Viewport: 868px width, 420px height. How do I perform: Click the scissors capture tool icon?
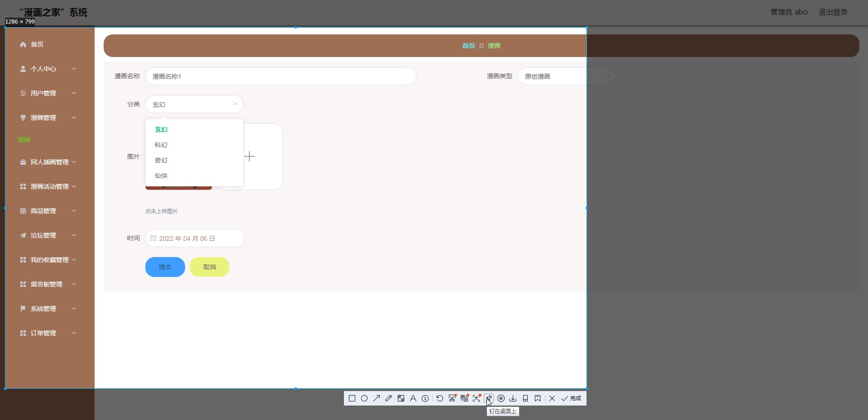click(x=452, y=398)
